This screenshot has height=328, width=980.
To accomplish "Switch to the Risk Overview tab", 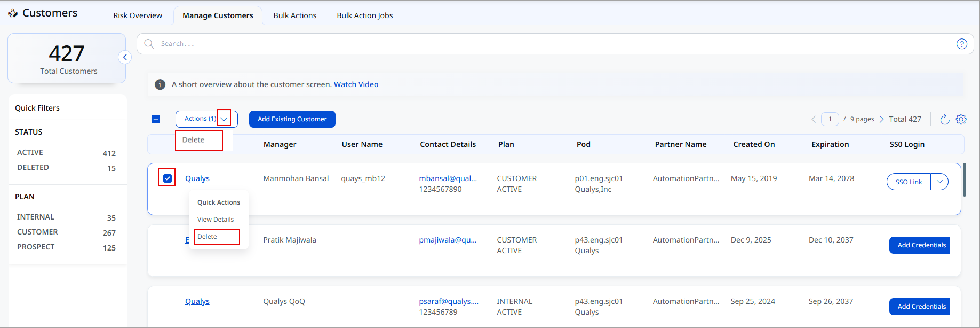I will click(x=138, y=15).
